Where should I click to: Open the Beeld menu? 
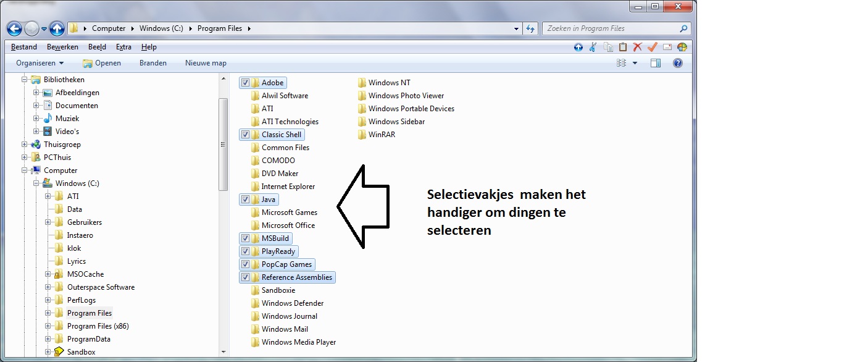point(97,47)
